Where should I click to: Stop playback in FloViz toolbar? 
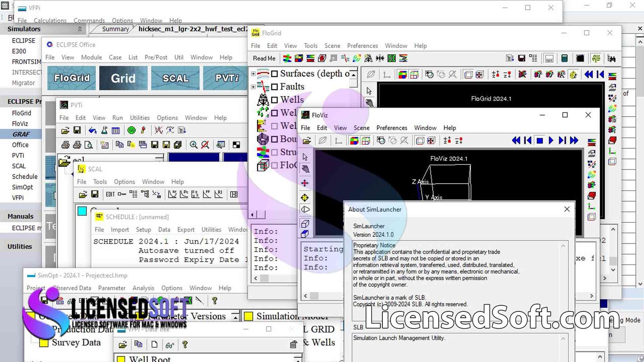point(540,140)
